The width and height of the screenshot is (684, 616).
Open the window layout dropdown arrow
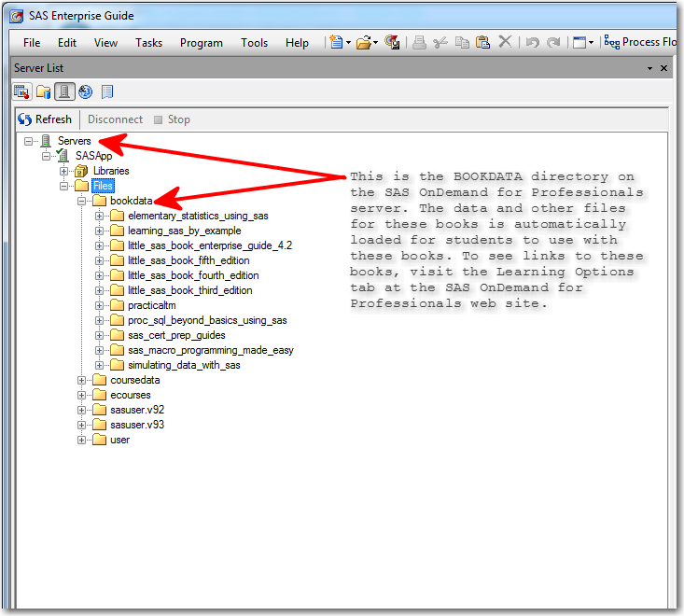(591, 43)
